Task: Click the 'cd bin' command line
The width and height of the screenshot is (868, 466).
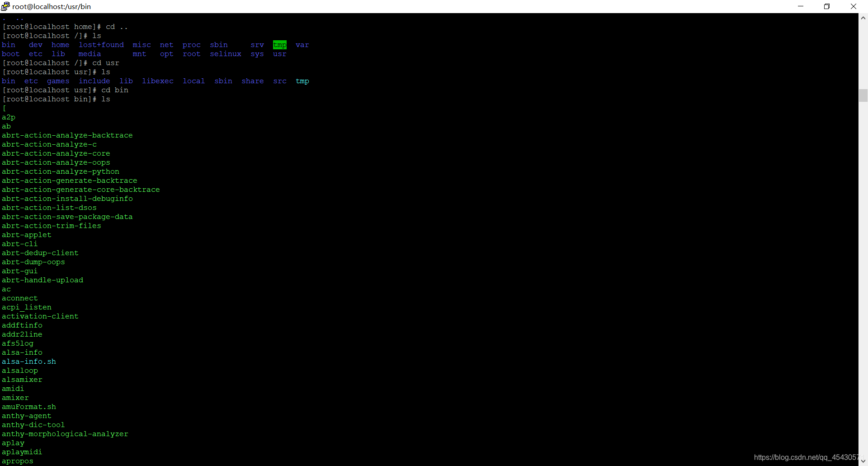Action: (65, 90)
